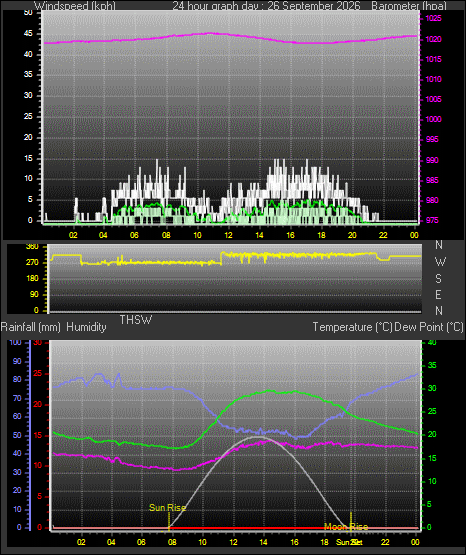Screen dimensions: 466x555
Task: Click the W compass direction label
Action: (440, 262)
